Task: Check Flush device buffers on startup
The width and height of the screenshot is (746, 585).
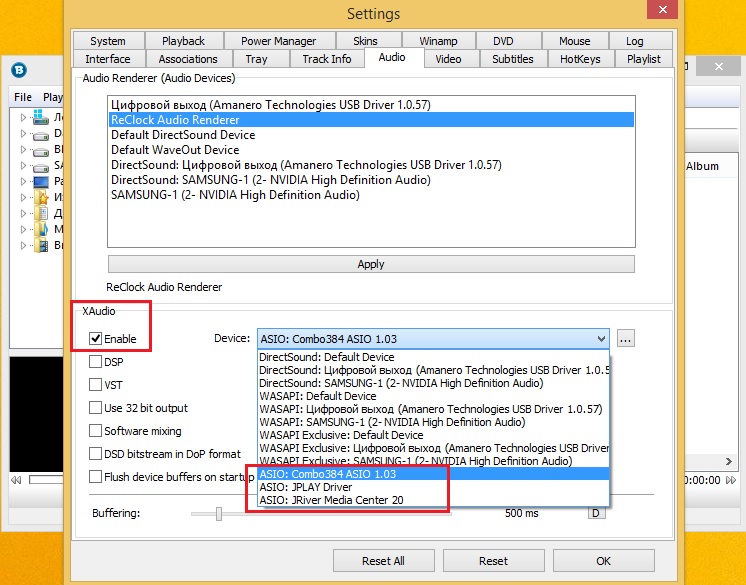Action: click(96, 477)
